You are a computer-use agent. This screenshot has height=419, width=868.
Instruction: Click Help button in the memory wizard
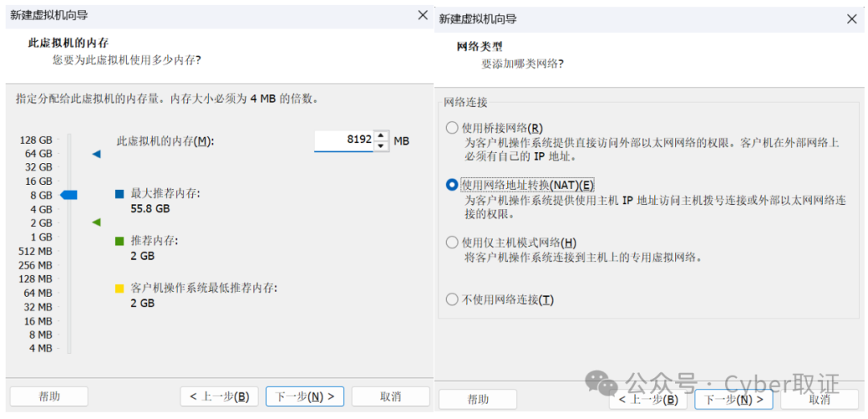point(49,396)
